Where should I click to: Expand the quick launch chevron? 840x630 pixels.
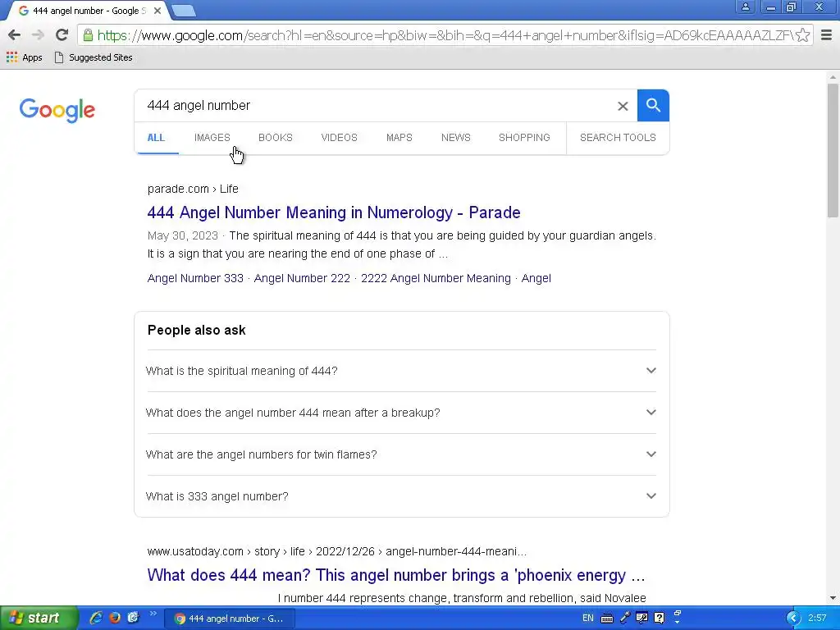point(153,614)
